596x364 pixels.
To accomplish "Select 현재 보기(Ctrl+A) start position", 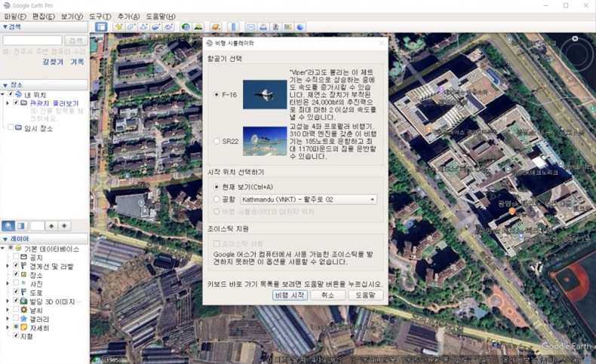I will (x=217, y=187).
